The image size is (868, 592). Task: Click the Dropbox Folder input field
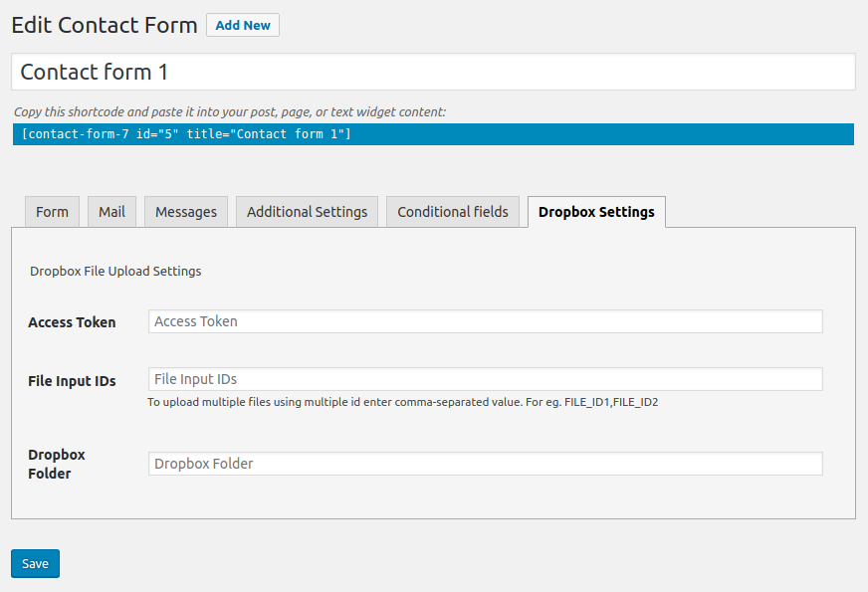click(x=485, y=464)
